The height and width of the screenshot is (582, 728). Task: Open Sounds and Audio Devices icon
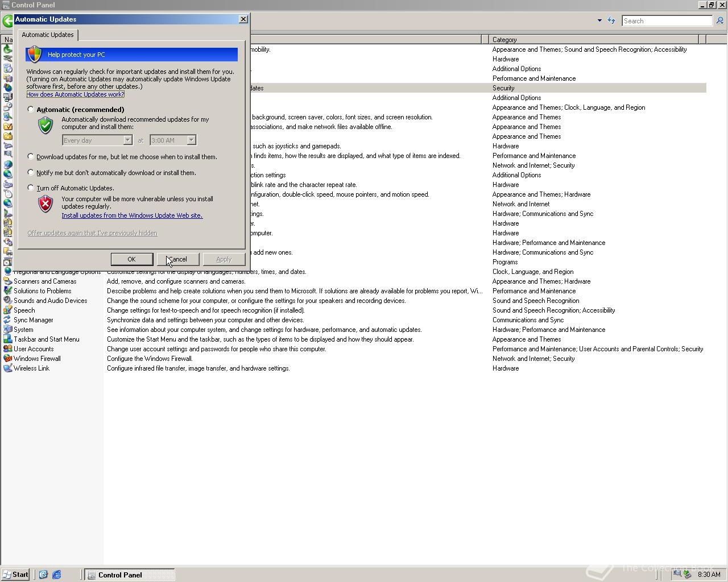tap(7, 301)
